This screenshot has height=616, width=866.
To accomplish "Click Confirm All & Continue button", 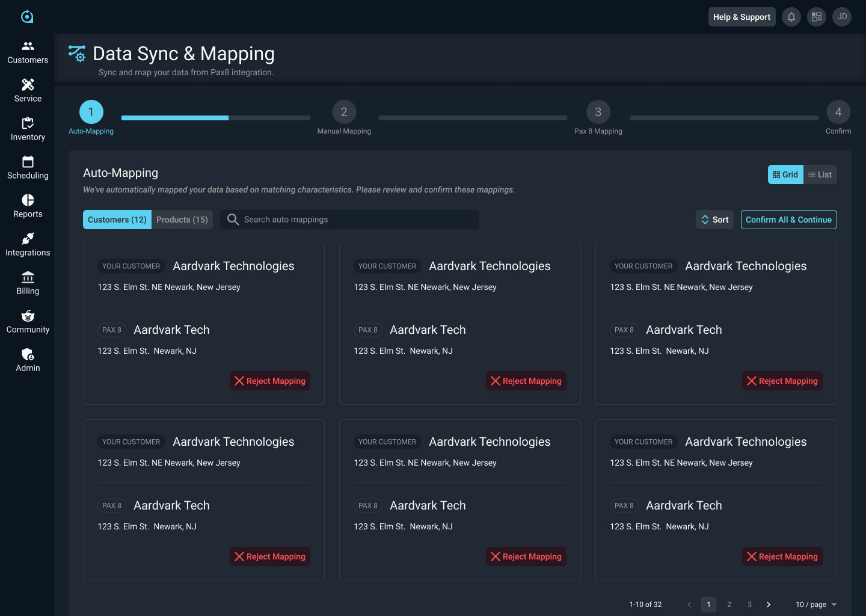I will point(788,220).
